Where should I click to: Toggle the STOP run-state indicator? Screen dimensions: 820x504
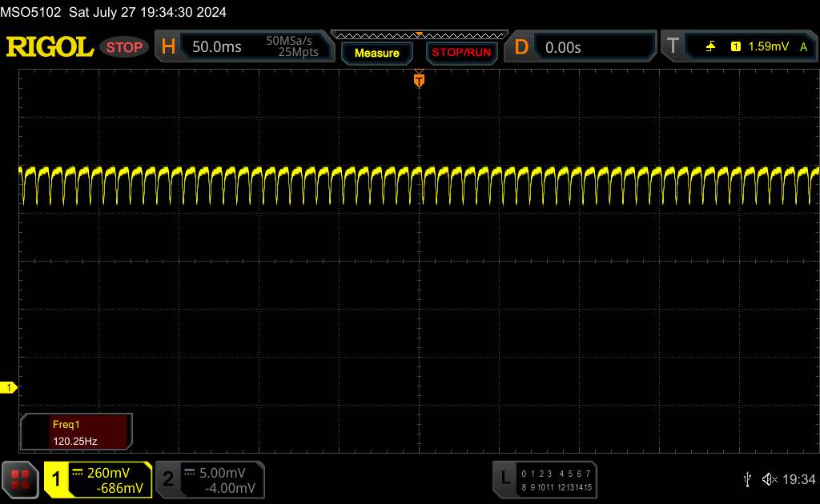point(124,47)
